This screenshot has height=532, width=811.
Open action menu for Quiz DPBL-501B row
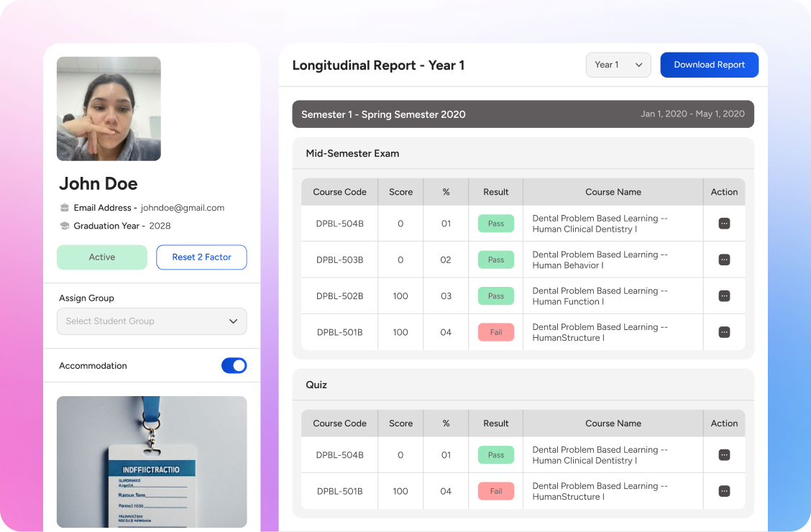[724, 491]
